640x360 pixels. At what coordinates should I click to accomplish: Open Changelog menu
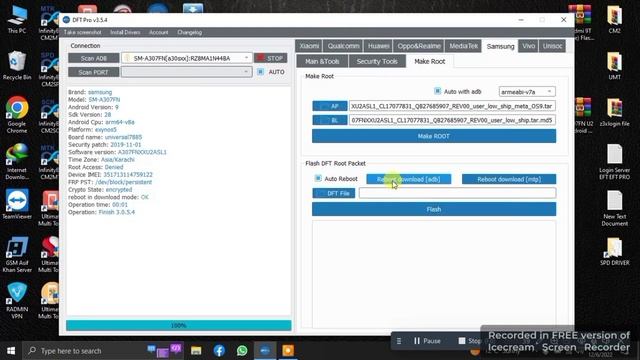point(189,32)
